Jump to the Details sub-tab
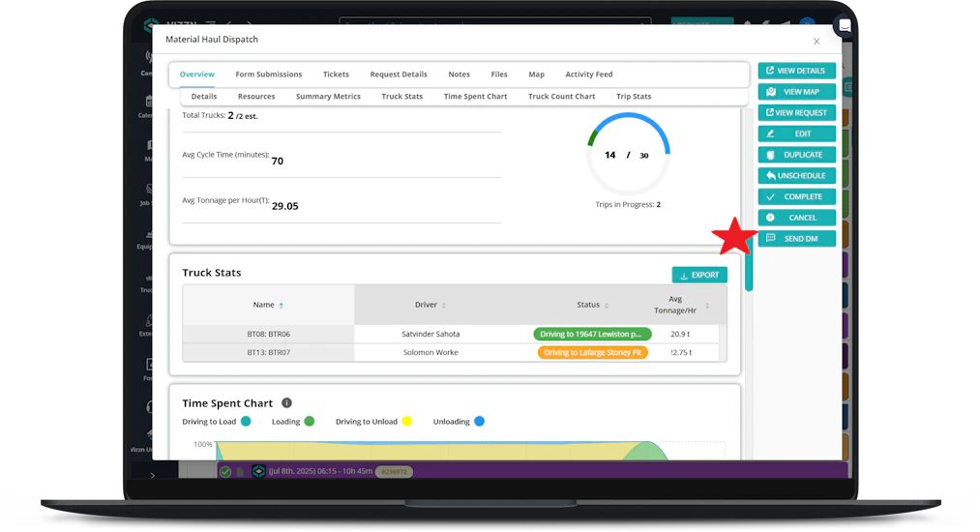Image resolution: width=980 pixels, height=532 pixels. pos(204,97)
